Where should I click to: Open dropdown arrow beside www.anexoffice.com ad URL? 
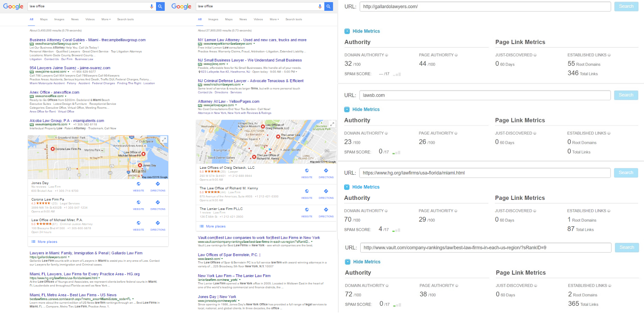pos(65,96)
